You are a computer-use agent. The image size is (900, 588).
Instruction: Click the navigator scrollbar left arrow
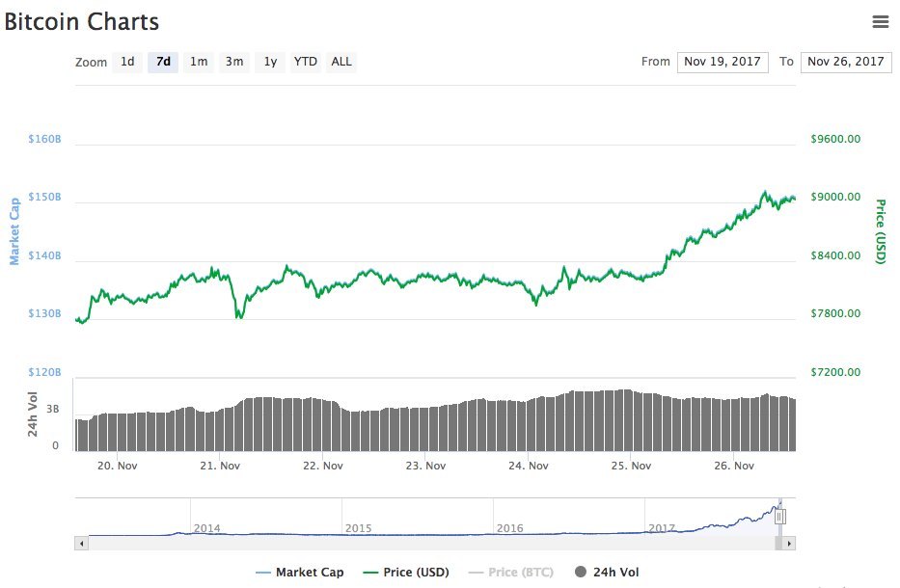[82, 544]
